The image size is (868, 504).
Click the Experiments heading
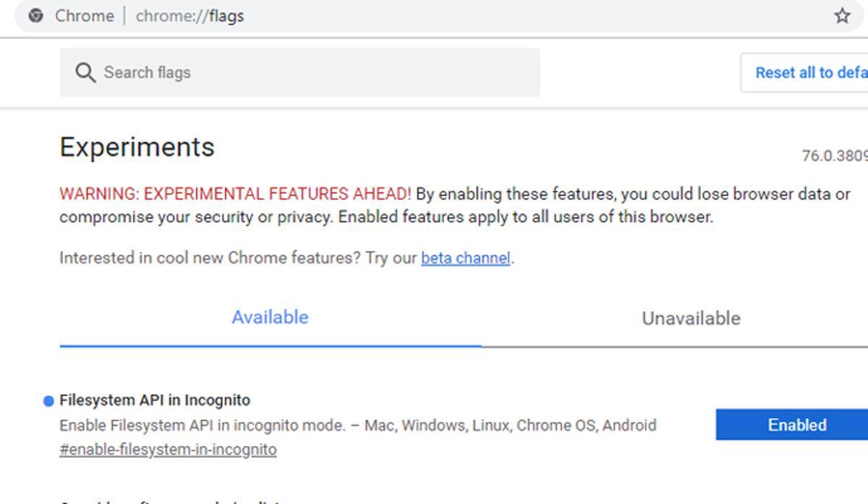137,147
